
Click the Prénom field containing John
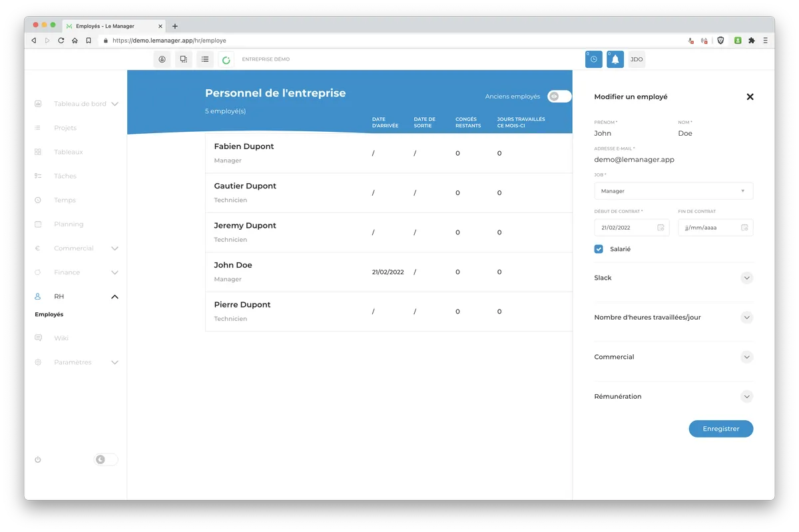pos(632,133)
